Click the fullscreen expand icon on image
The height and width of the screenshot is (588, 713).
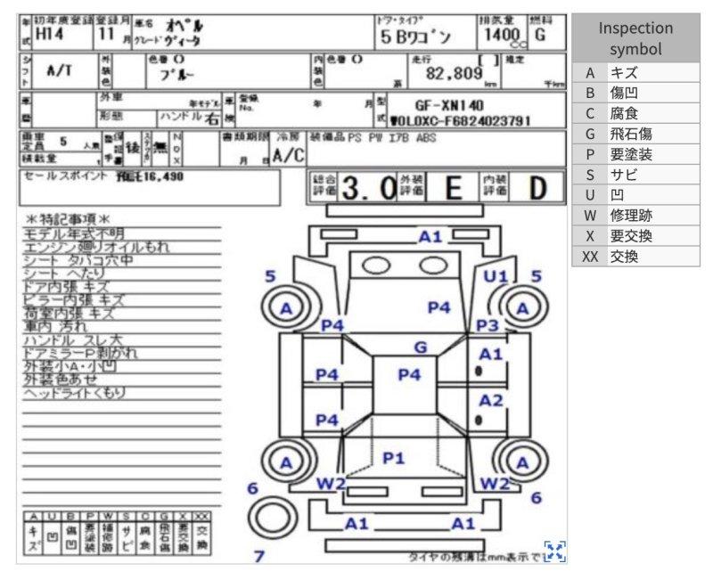554,551
